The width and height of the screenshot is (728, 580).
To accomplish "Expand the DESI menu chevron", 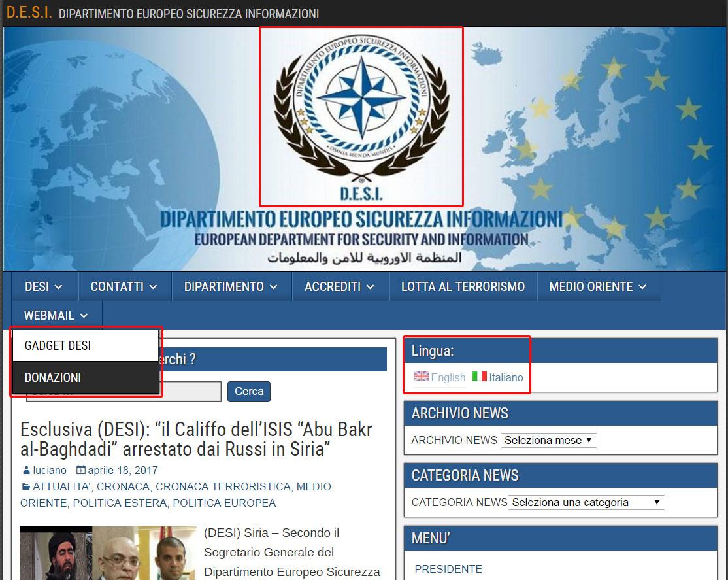I will [59, 287].
